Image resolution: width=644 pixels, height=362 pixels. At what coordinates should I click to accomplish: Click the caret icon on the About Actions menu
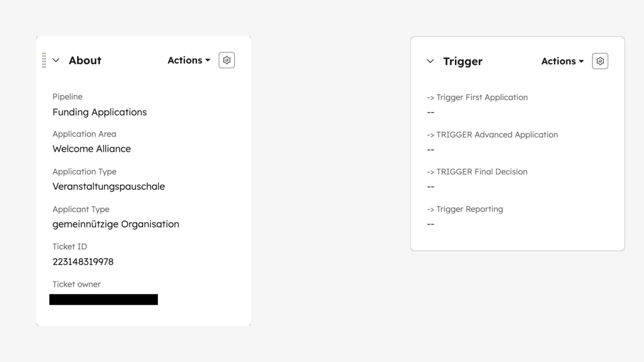click(208, 60)
